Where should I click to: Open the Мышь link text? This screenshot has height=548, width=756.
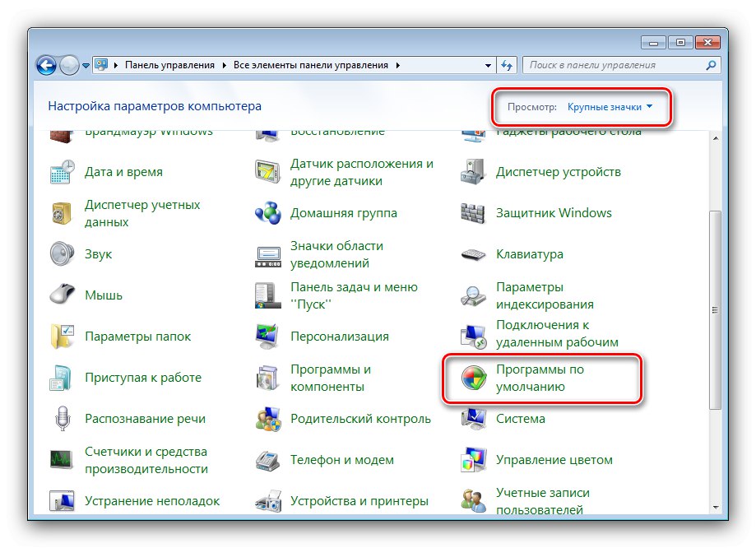tap(104, 295)
